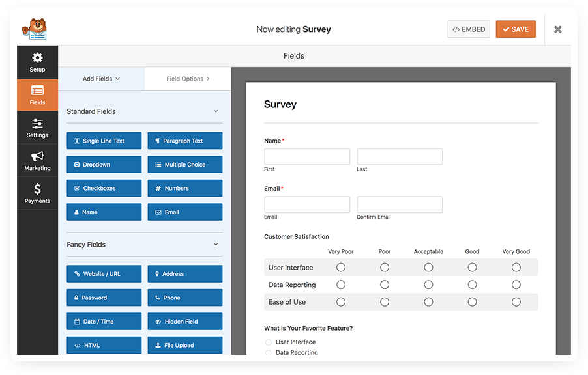This screenshot has height=375, width=588.
Task: Select the Fields tab at the top
Action: 293,55
